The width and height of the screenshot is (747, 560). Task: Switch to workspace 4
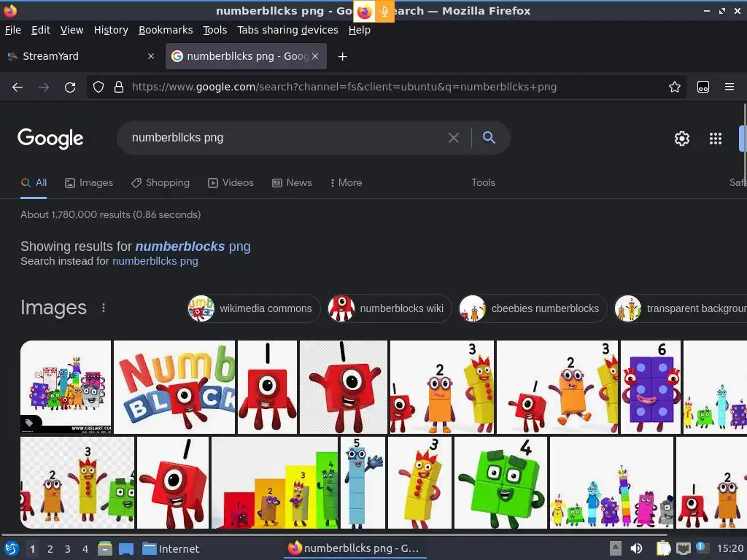coord(85,549)
